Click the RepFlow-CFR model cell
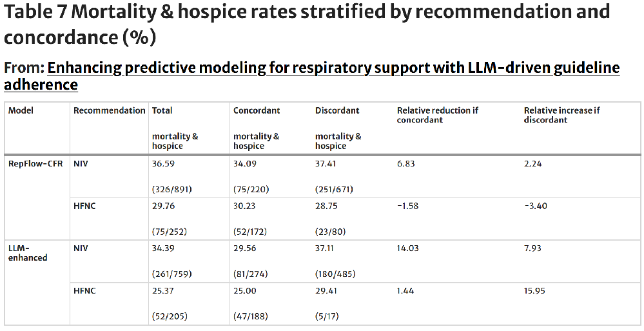This screenshot has width=644, height=331. click(35, 163)
